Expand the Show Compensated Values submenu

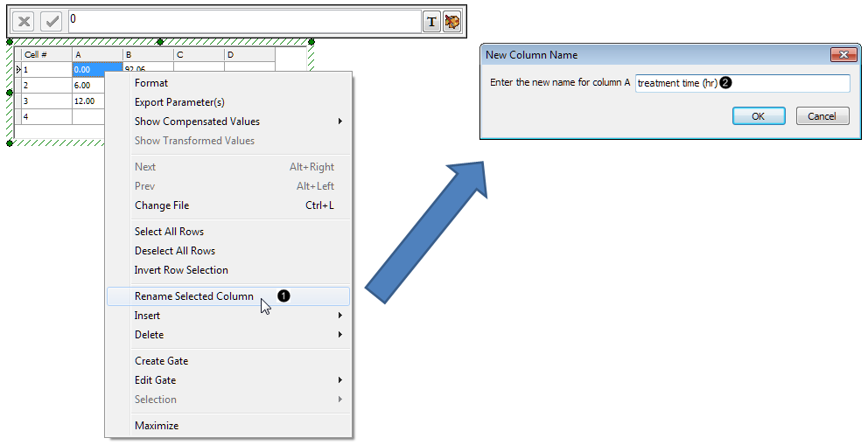point(339,122)
